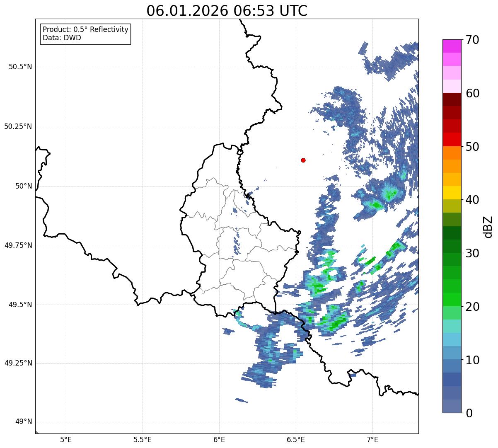Click the 49.25°N latitude label
The height and width of the screenshot is (448, 498).
tap(18, 363)
